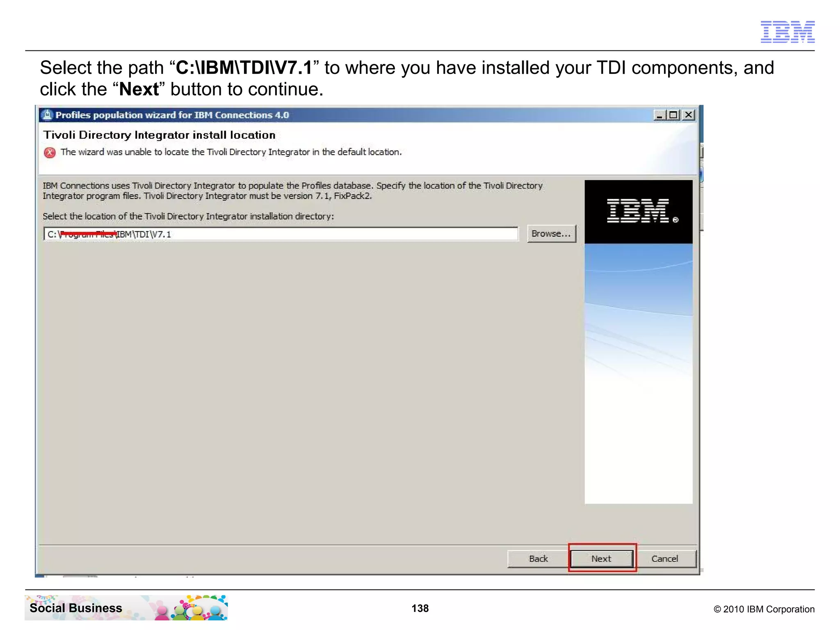840x630 pixels.
Task: Click the 'Tivoli Directory Integrator install location' heading
Action: (x=160, y=135)
